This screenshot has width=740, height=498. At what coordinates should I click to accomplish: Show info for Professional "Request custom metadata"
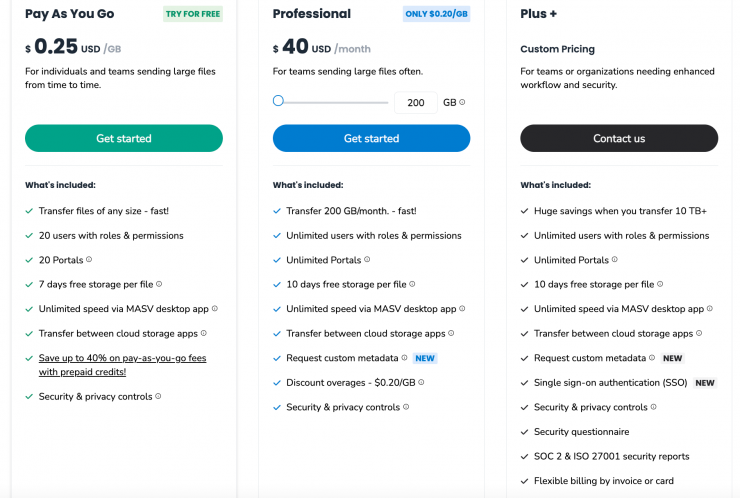tap(405, 358)
